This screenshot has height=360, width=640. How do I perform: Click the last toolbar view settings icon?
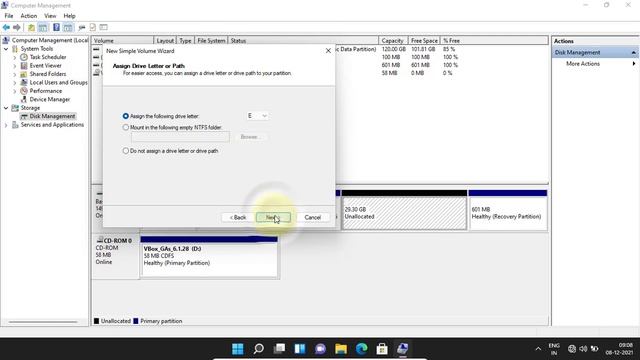coord(104,27)
